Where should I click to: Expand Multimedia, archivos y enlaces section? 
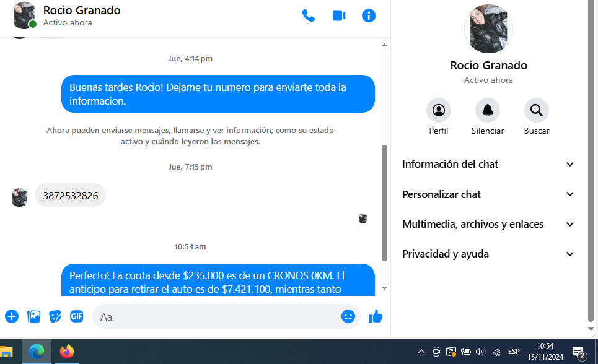coord(488,224)
